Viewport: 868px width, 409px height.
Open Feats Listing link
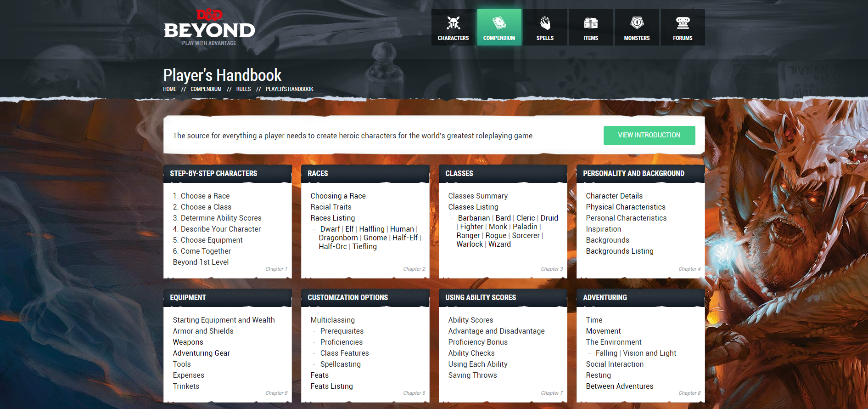point(331,386)
